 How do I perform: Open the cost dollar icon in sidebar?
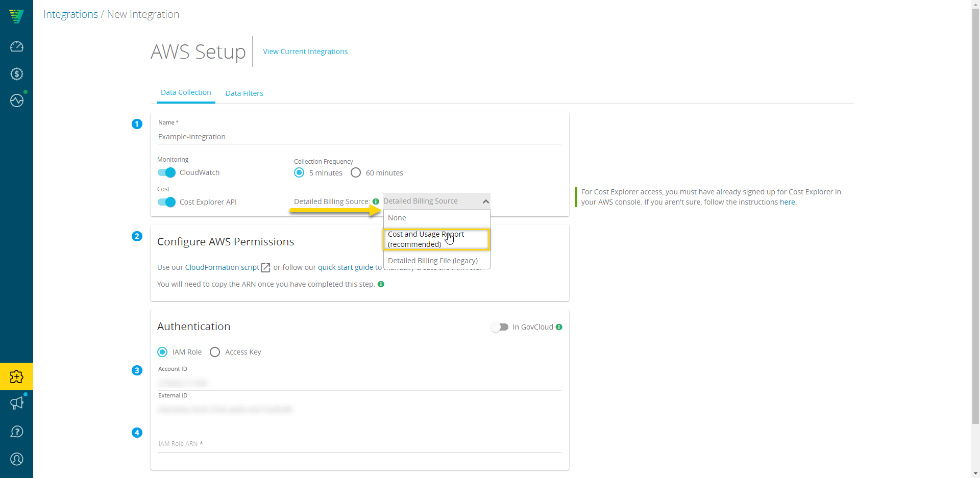tap(16, 74)
